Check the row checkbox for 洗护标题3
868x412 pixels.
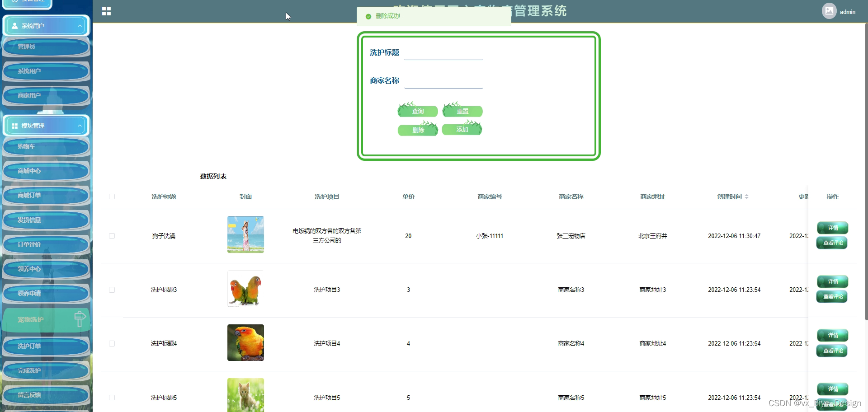(112, 290)
